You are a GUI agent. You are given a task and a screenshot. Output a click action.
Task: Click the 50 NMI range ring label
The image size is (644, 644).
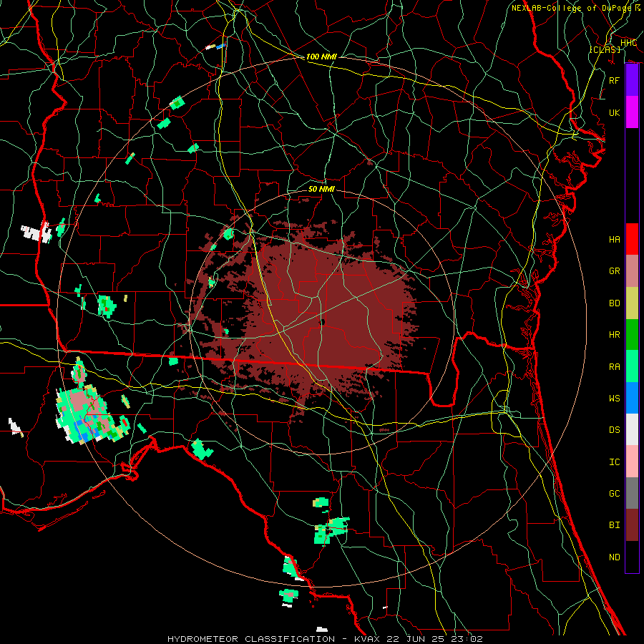pyautogui.click(x=321, y=189)
